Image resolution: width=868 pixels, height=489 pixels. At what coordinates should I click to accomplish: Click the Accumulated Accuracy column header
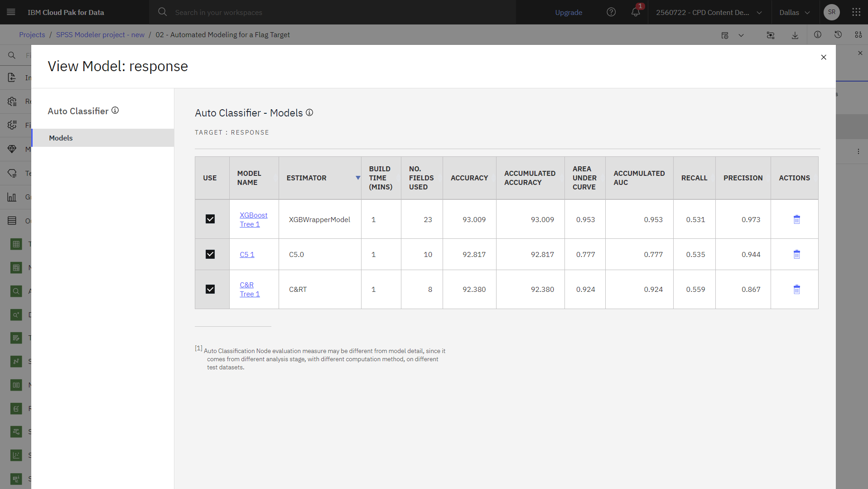click(530, 178)
